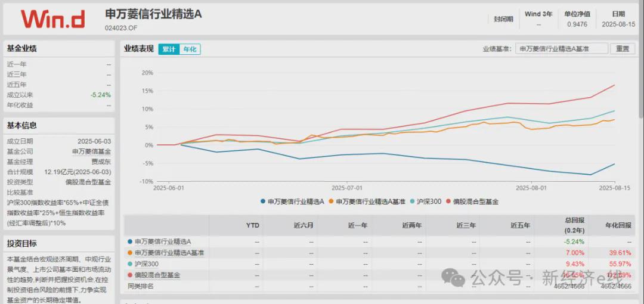The image size is (644, 304).
Task: Click the 近两年 column header
Action: click(x=411, y=225)
